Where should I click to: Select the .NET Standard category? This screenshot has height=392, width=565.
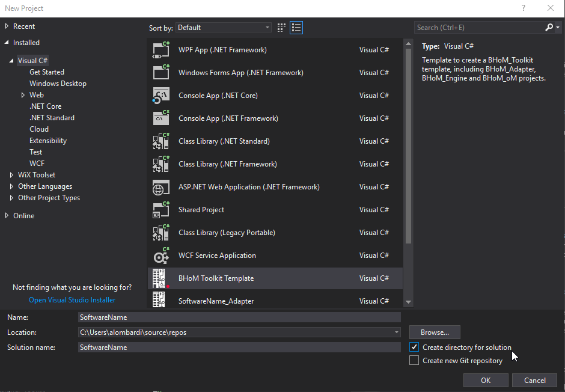click(52, 118)
